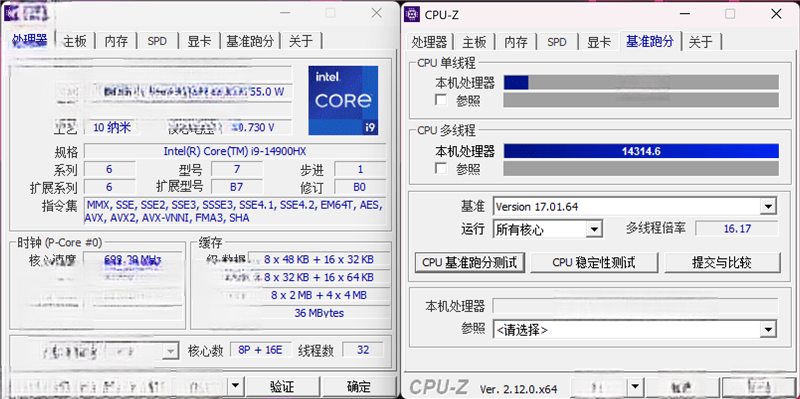
Task: Click the 提交与比较 button
Action: (721, 263)
